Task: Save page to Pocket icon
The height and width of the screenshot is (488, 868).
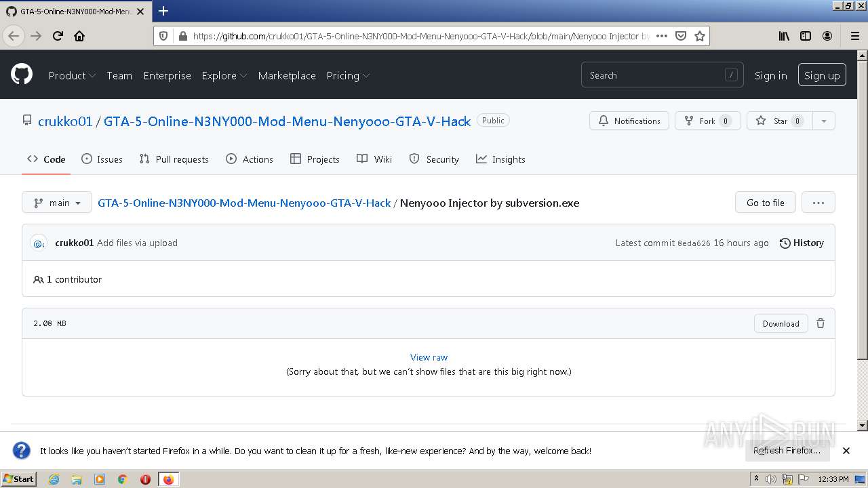Action: [681, 36]
